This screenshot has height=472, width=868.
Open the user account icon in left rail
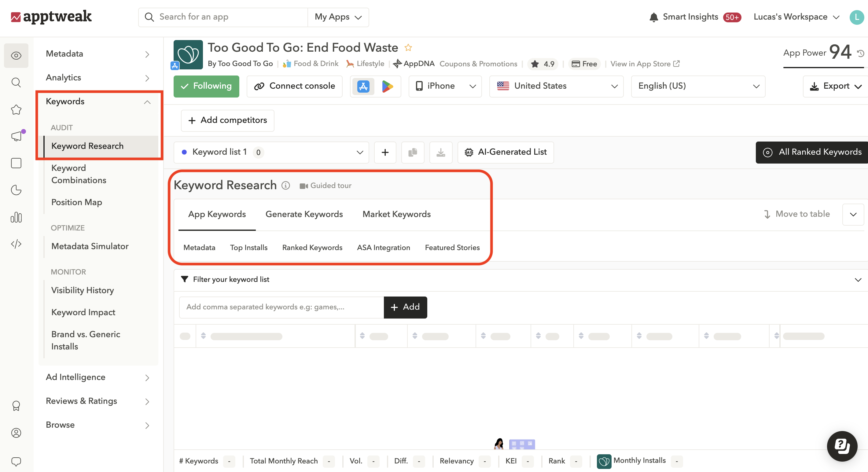click(x=16, y=433)
